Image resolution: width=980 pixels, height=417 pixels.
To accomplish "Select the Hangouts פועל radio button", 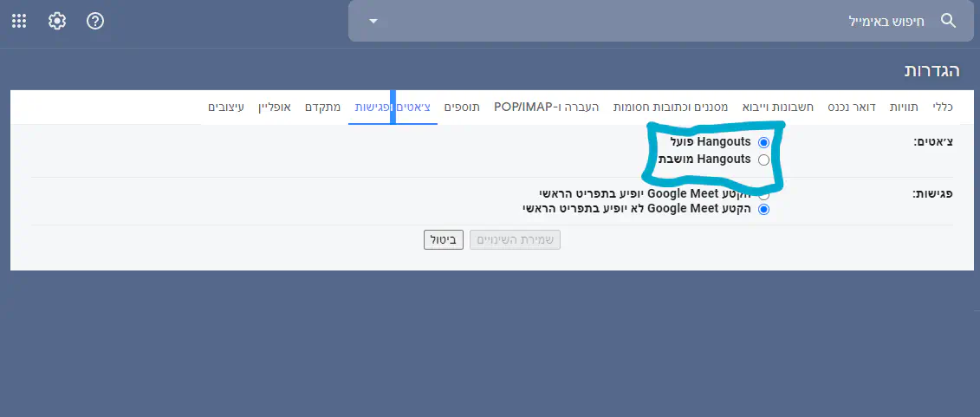I will 763,141.
